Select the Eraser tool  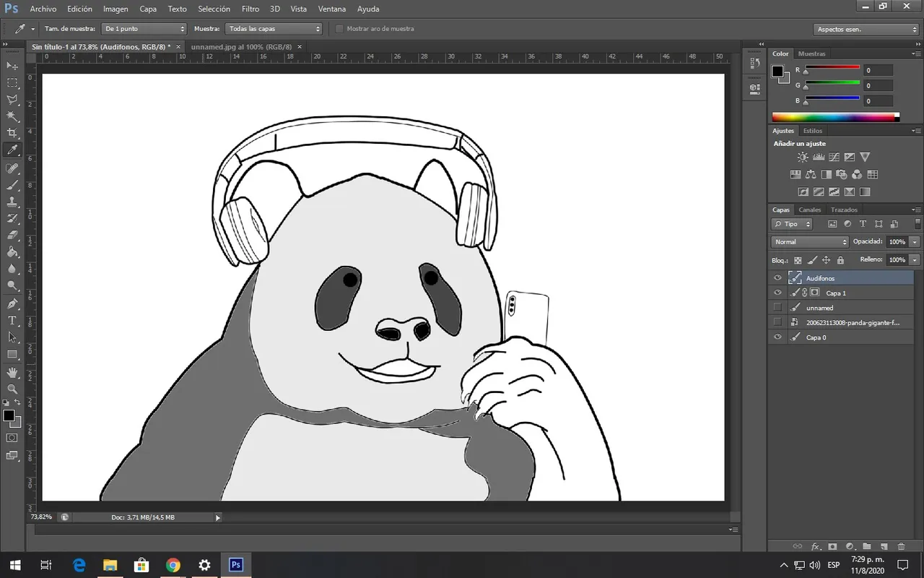(x=12, y=235)
